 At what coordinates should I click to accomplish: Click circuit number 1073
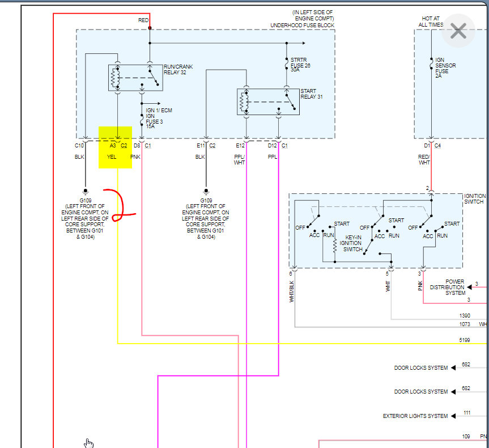465,324
